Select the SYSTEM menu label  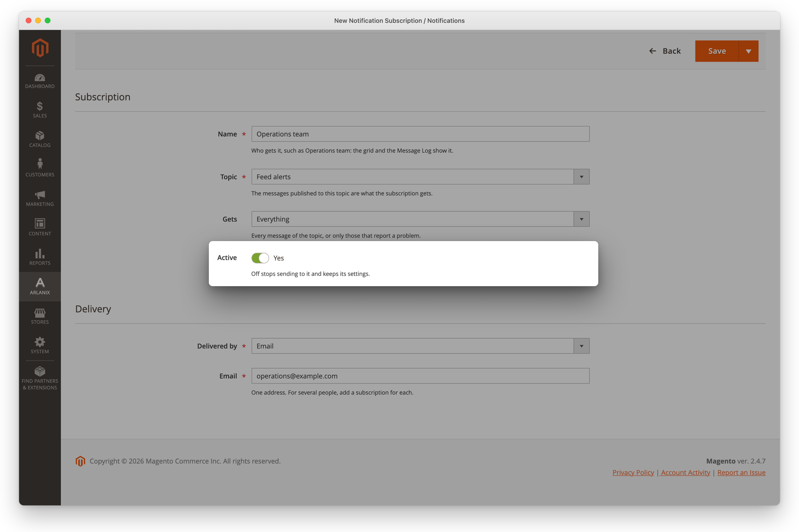40,351
